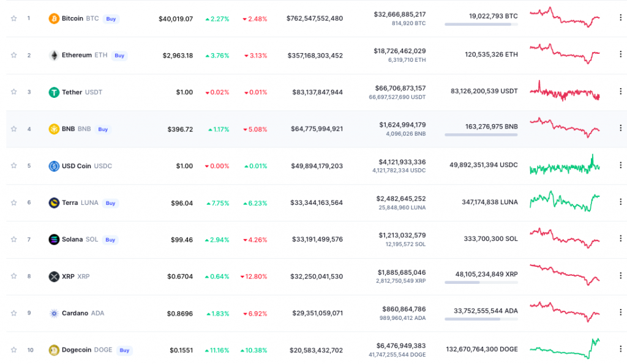Viewport: 627px width, 364px height.
Task: Open the USD Coin 7-day price chart
Action: (x=565, y=165)
